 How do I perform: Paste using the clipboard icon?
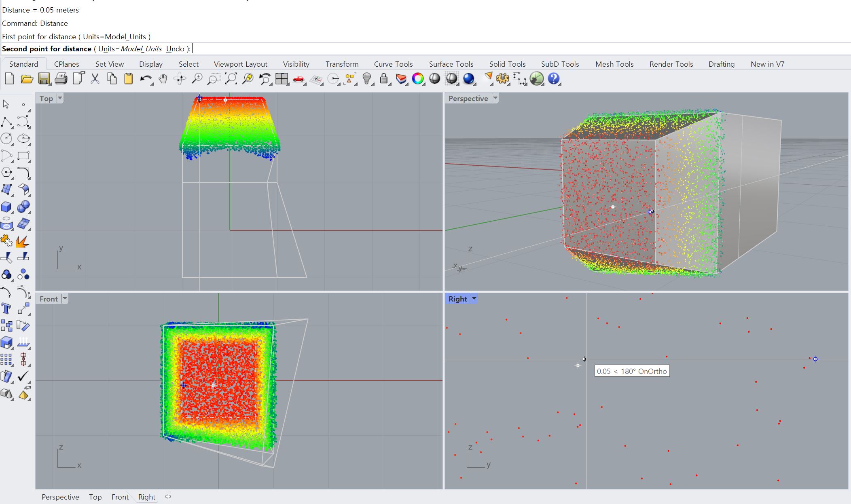pos(129,78)
